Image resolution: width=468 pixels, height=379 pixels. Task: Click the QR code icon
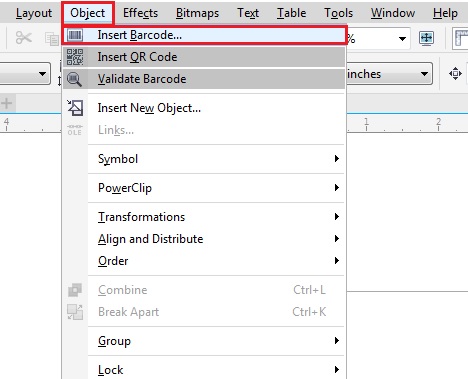tap(75, 57)
